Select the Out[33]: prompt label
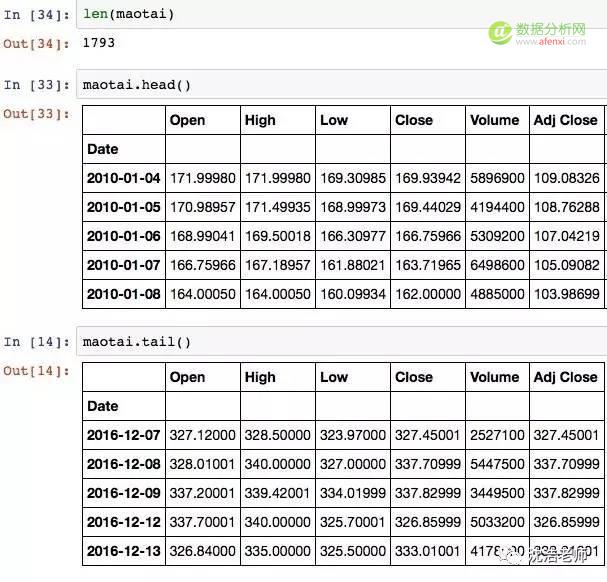The width and height of the screenshot is (607, 582). 36,114
